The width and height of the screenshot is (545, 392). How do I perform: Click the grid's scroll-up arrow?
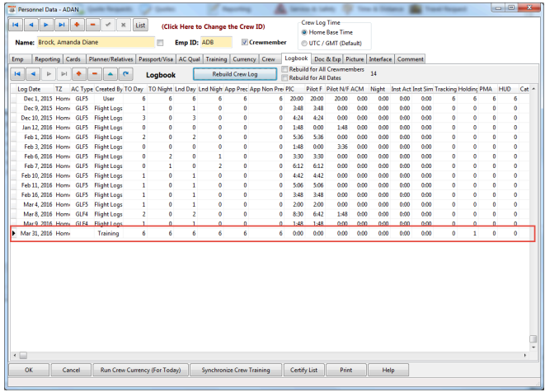point(533,89)
